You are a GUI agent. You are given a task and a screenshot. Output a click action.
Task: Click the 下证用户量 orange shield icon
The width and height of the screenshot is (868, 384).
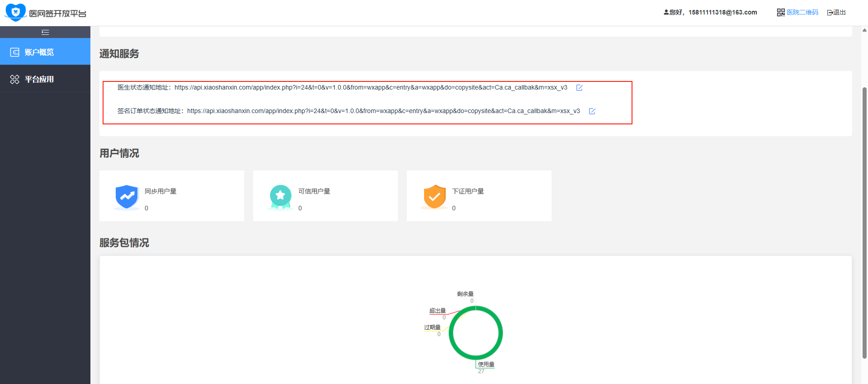434,197
